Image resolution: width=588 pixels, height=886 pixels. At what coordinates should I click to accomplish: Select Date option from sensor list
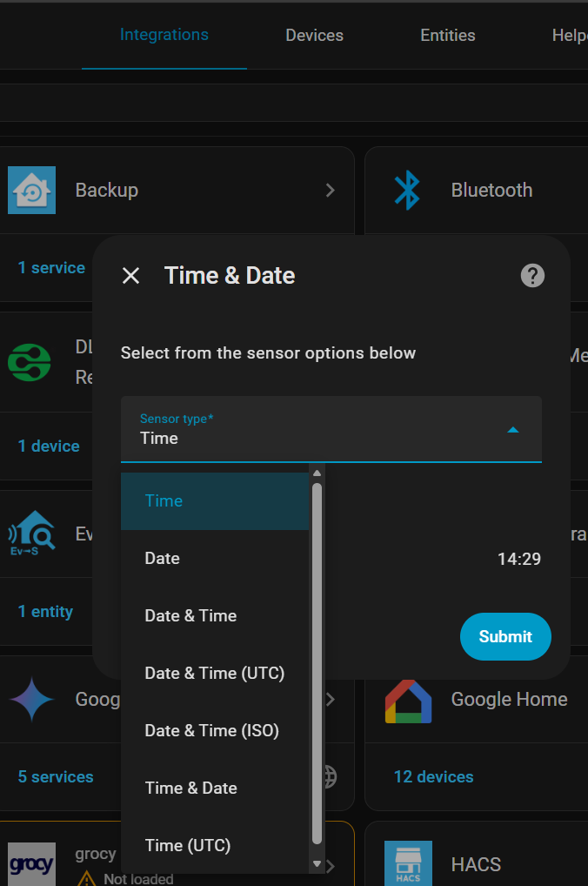click(x=163, y=558)
